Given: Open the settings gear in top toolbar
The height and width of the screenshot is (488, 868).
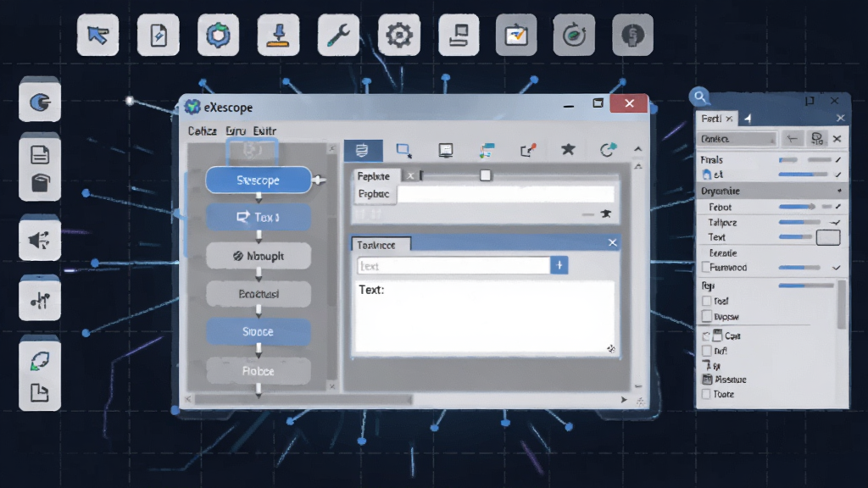Looking at the screenshot, I should [399, 35].
